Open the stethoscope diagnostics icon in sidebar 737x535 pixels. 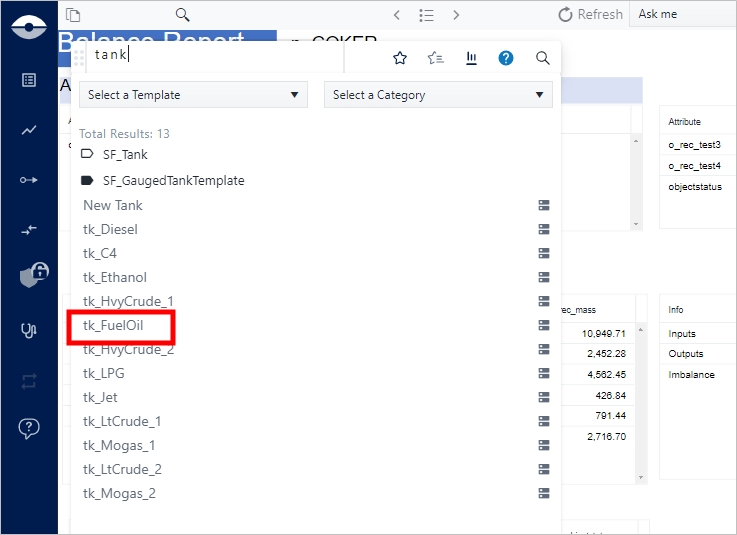click(29, 331)
